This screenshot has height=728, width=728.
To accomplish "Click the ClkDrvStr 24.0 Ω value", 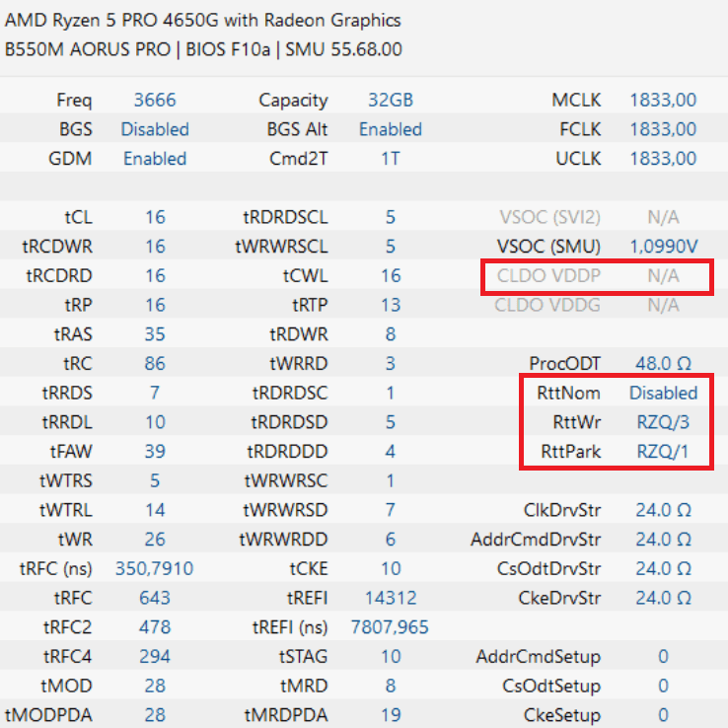I will click(663, 510).
